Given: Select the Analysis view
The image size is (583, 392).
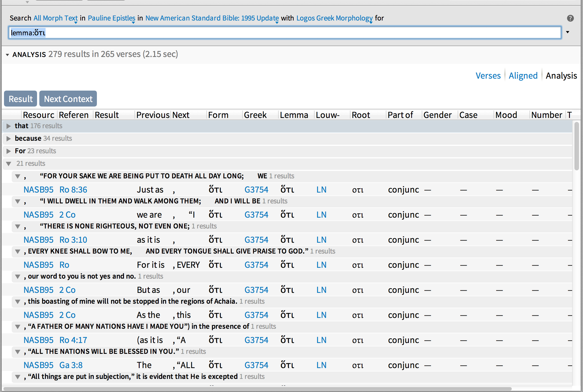Looking at the screenshot, I should 561,76.
